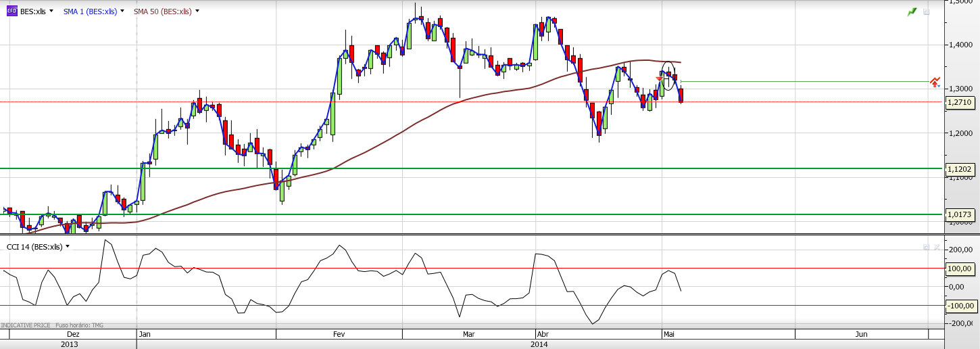Screen dimensions: 980x349
Task: Click the circled candlestick annotation
Action: pyautogui.click(x=668, y=76)
